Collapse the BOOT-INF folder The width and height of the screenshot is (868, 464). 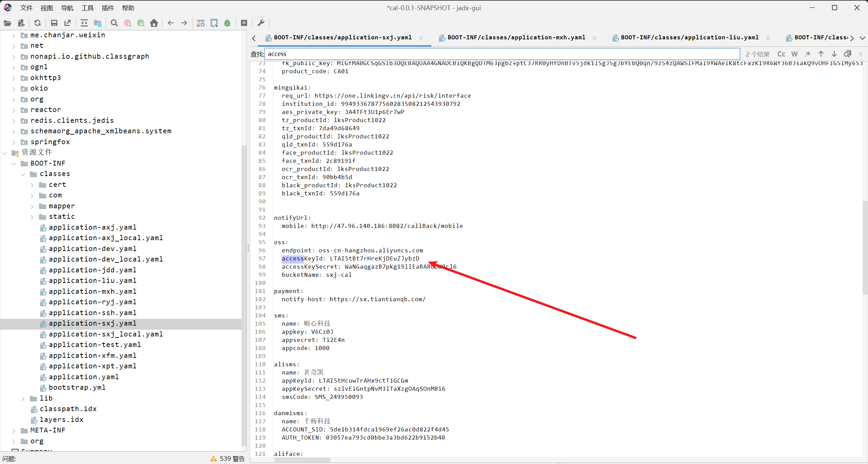(14, 163)
